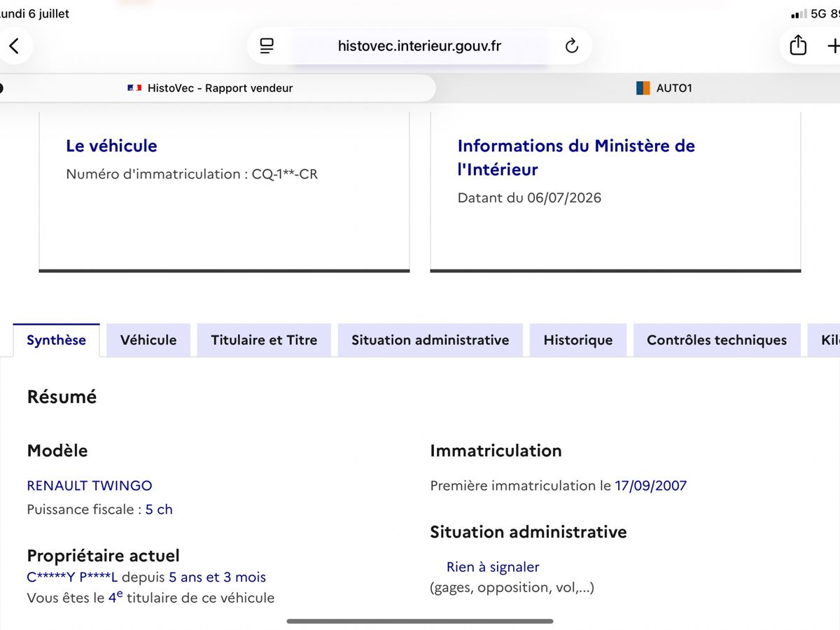Add a new tab with plus icon
The height and width of the screenshot is (630, 840).
[x=833, y=46]
